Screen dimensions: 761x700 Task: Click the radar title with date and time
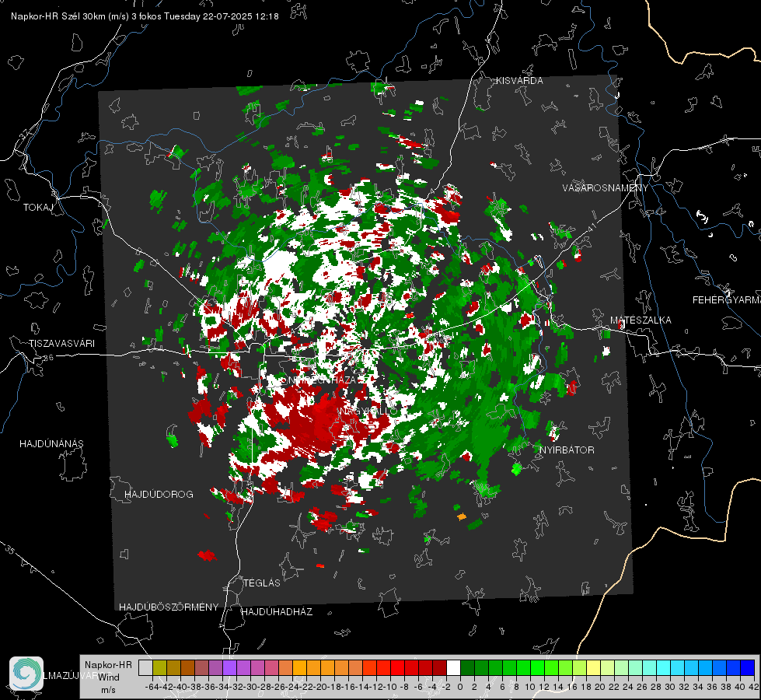pos(145,16)
